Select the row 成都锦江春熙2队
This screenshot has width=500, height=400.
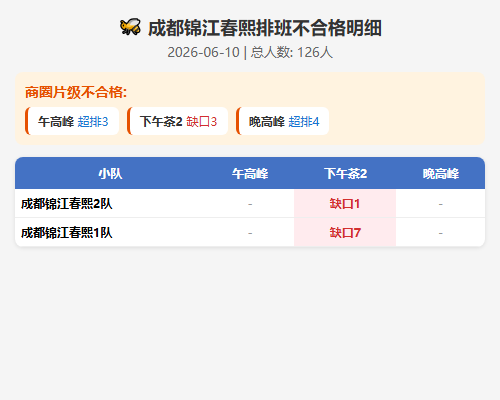point(250,203)
